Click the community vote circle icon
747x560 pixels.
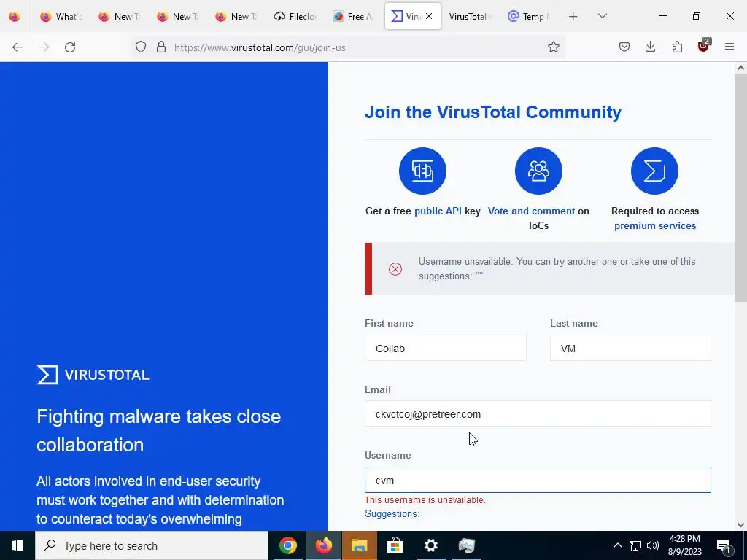538,171
